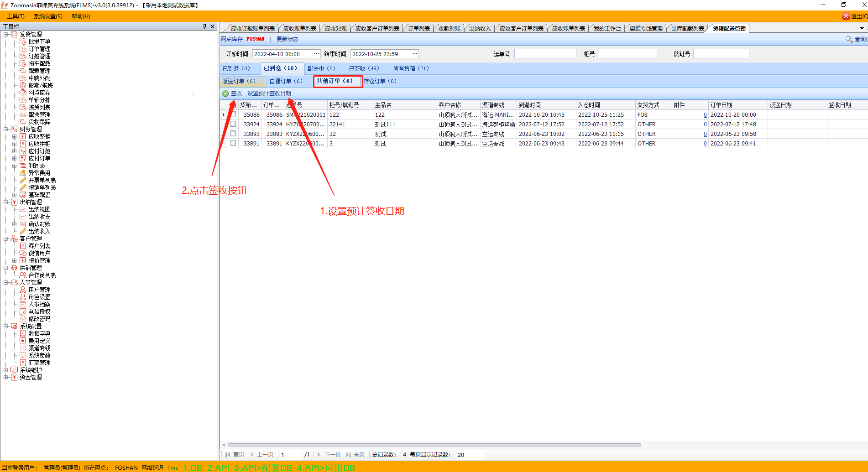Check the box for order 35086
Screen dimensions: 868x472
[233, 114]
